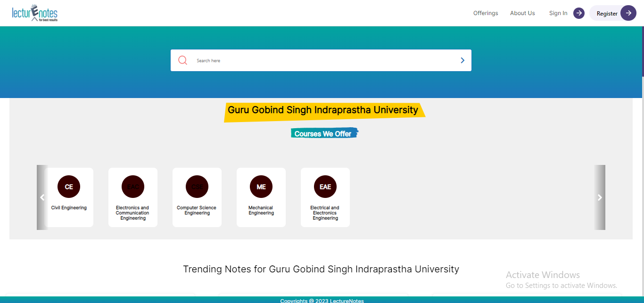Click the Sign In arrow circle icon
This screenshot has height=303, width=644.
tap(579, 13)
